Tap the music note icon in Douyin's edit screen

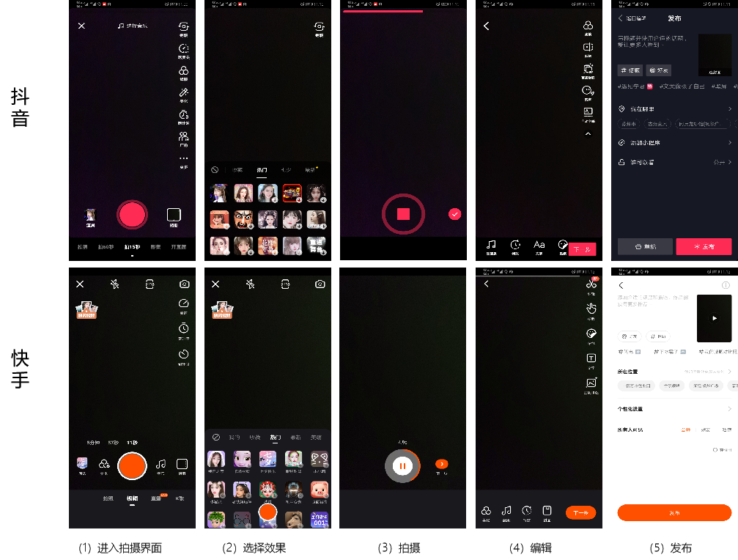point(491,244)
